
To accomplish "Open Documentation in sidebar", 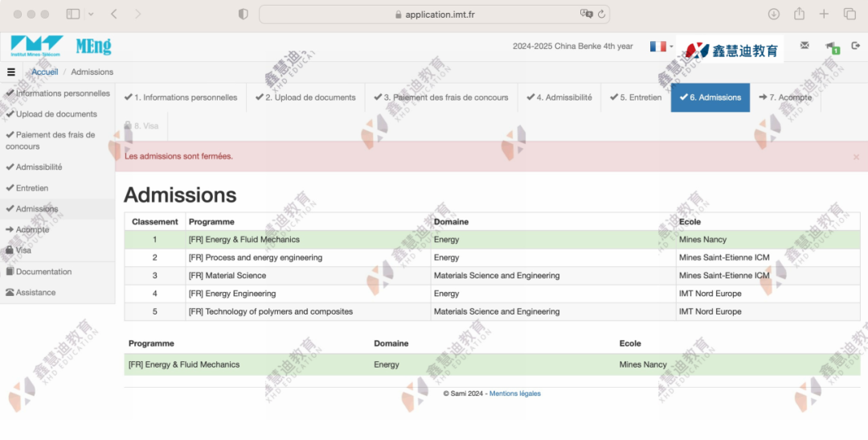I will click(58, 272).
